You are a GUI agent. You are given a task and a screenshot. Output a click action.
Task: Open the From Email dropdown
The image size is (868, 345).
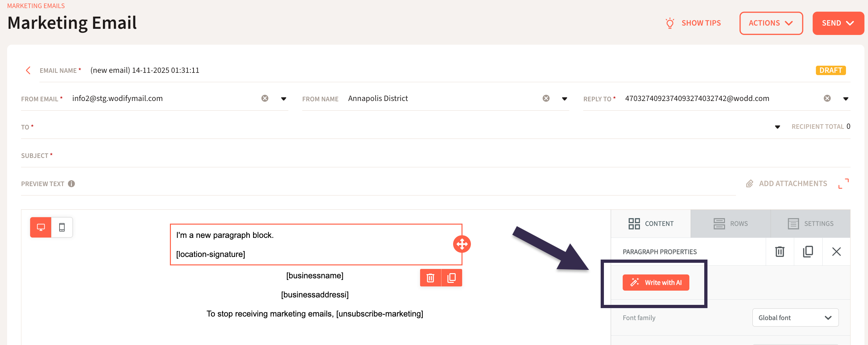pyautogui.click(x=284, y=99)
